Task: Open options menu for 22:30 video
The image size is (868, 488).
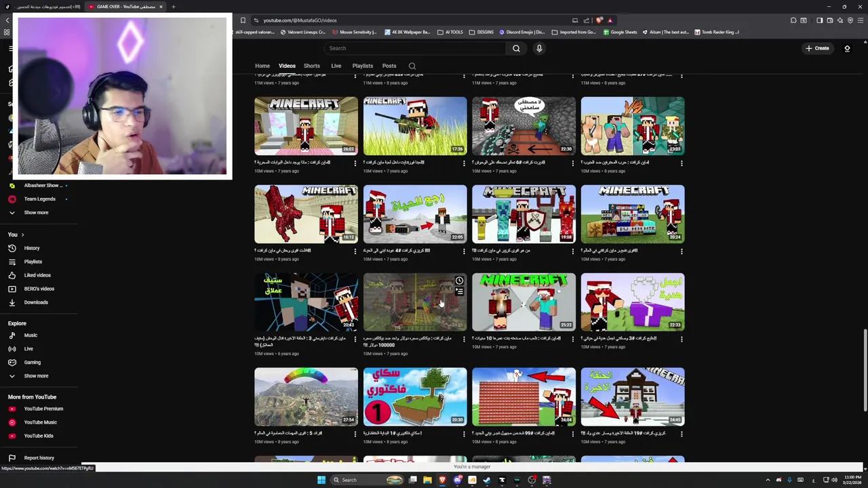Action: pos(573,163)
